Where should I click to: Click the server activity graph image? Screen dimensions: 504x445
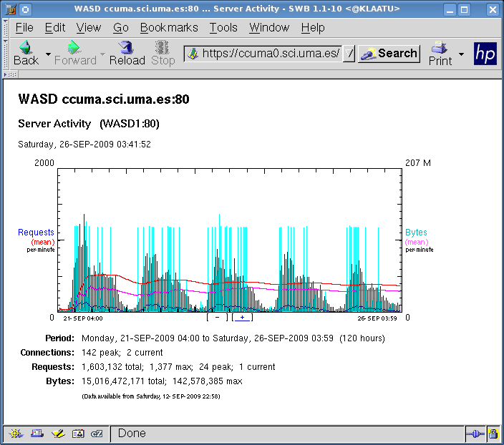pos(230,240)
